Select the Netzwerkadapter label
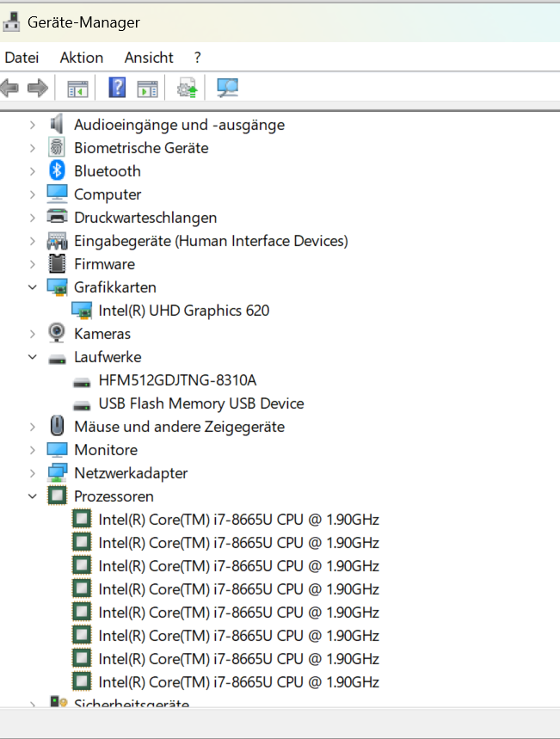The image size is (560, 739). coord(131,473)
